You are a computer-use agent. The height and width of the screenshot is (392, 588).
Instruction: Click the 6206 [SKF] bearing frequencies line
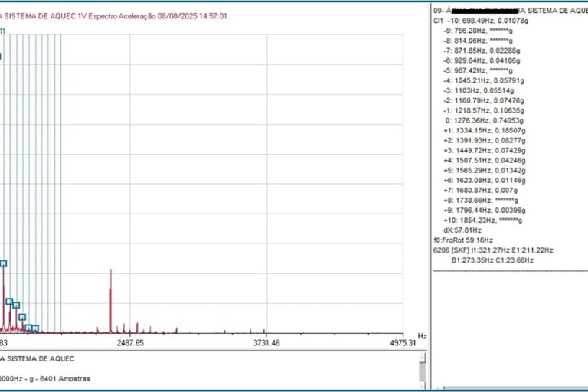pos(493,250)
